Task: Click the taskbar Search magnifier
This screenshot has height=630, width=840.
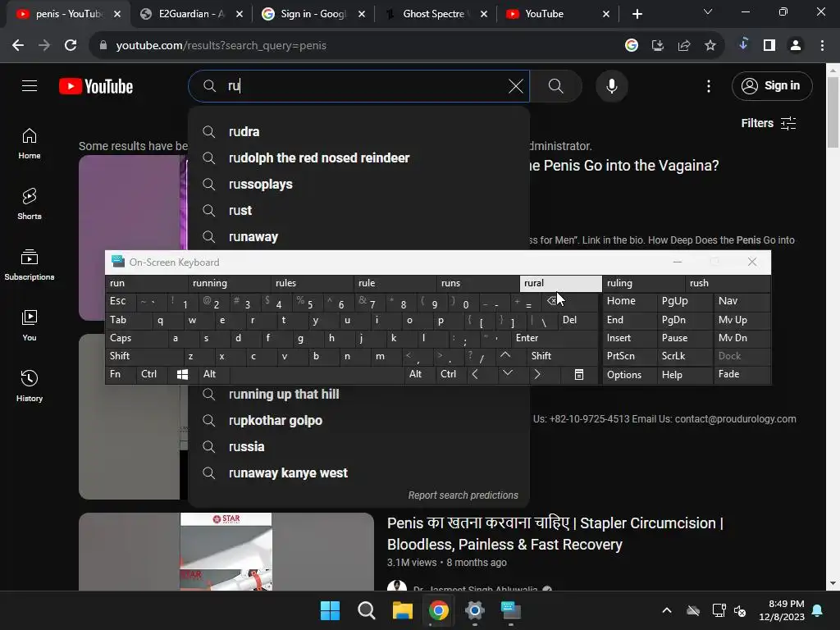Action: coord(367,610)
